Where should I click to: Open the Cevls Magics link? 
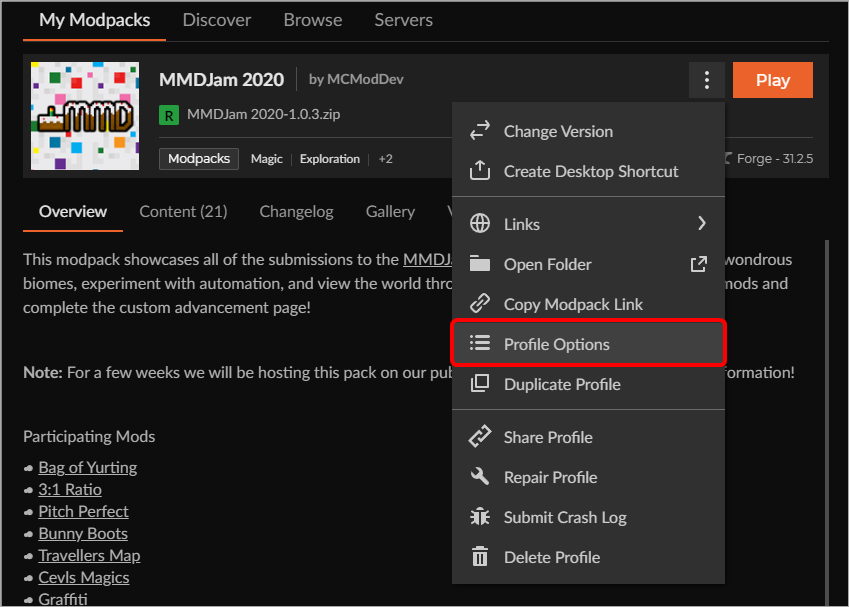[x=84, y=578]
